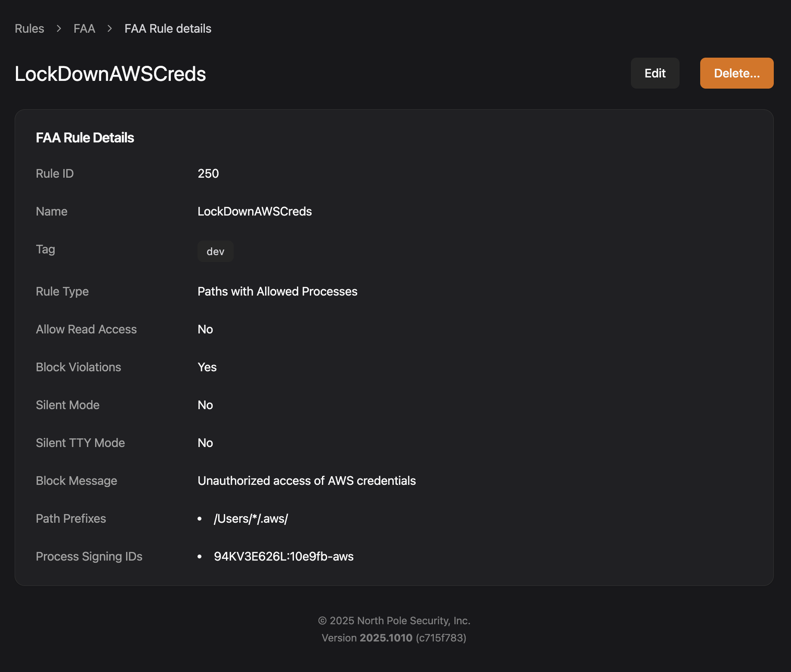Select the 94KV3E626L signing ID entry

(x=284, y=556)
